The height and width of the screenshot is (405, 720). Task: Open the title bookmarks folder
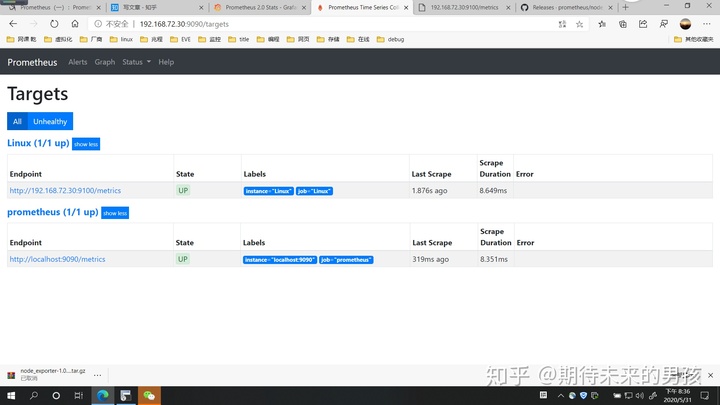[x=239, y=39]
